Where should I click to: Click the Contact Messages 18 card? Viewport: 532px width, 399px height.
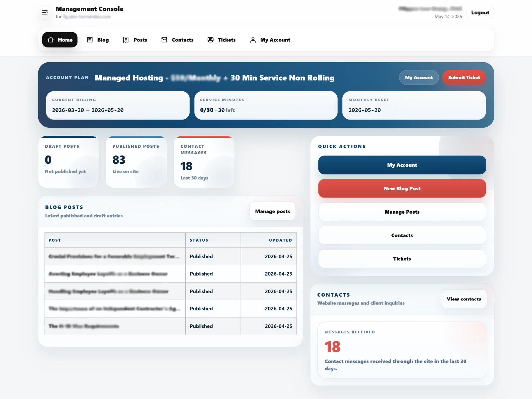[204, 162]
